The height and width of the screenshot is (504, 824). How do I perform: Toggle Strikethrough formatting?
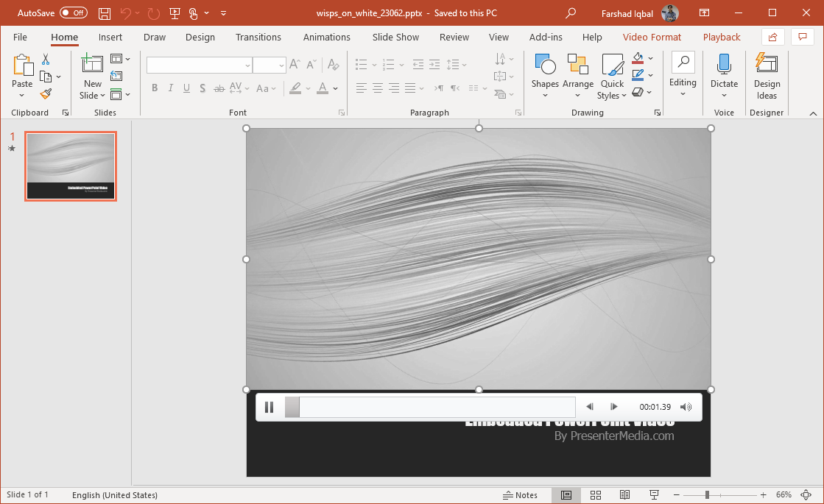pyautogui.click(x=219, y=88)
